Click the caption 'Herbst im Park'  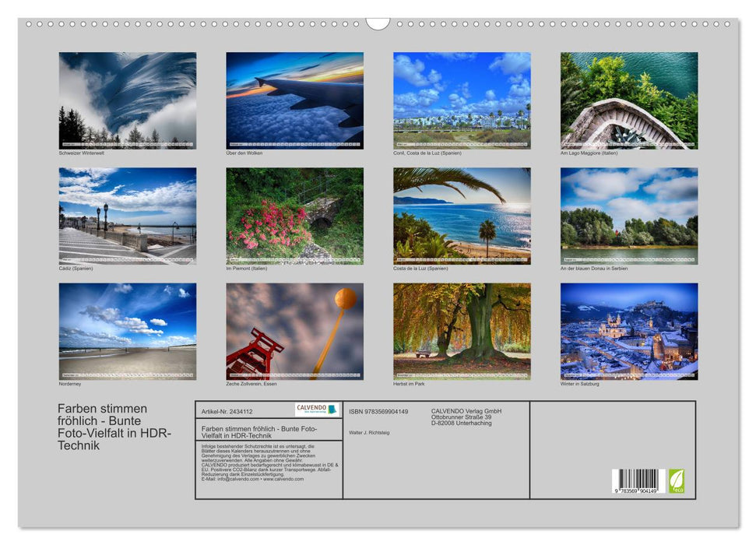pos(409,384)
